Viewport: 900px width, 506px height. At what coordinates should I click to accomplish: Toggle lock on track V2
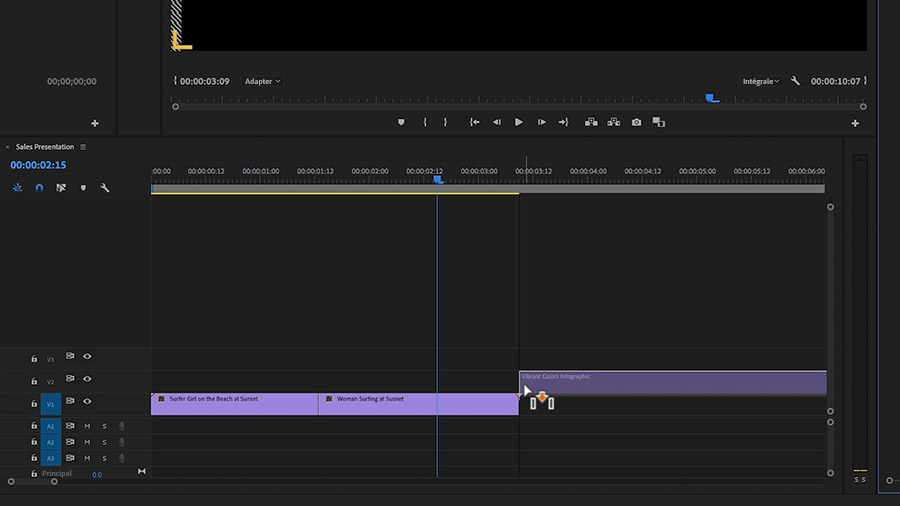pos(34,381)
